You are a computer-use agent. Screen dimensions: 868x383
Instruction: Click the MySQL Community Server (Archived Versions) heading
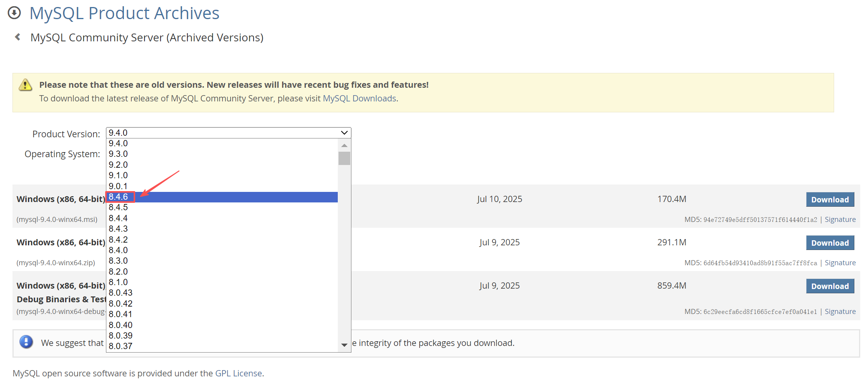click(x=147, y=37)
